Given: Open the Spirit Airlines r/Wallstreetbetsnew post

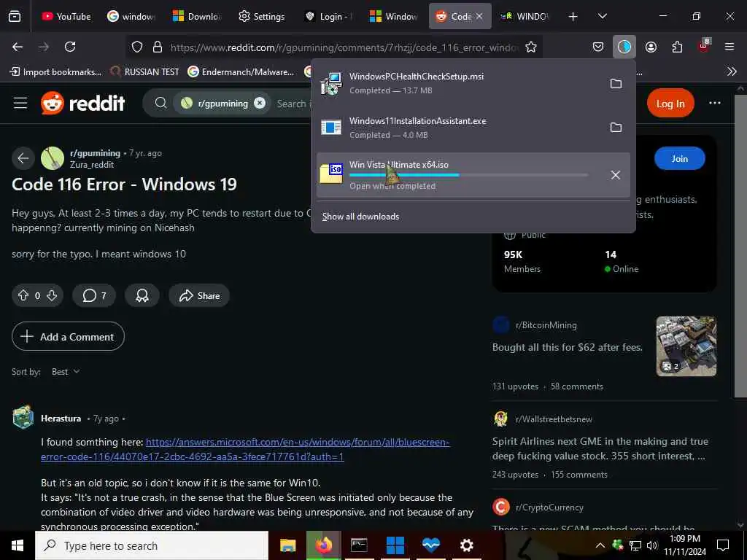Looking at the screenshot, I should click(600, 448).
